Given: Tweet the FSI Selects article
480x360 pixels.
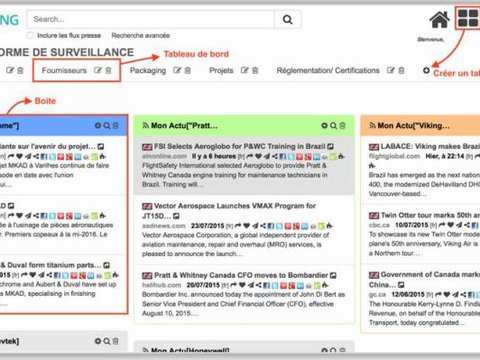Looking at the screenshot, I should 291,156.
